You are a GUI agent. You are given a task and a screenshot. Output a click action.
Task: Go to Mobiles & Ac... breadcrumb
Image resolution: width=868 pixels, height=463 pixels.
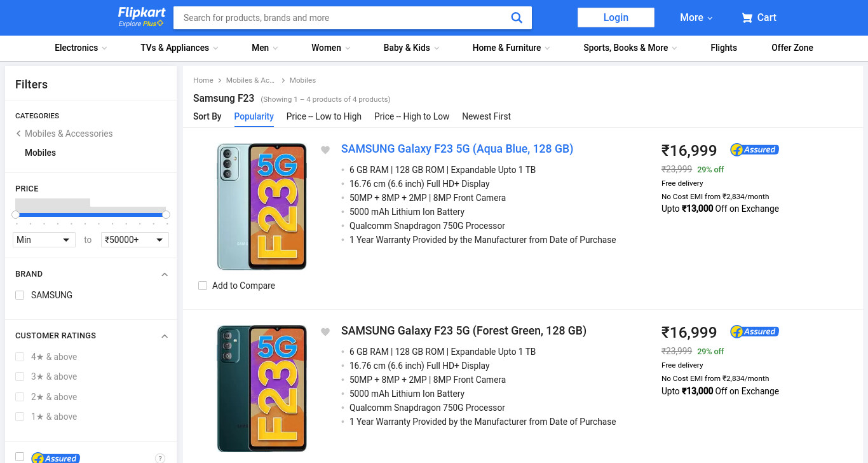point(250,80)
